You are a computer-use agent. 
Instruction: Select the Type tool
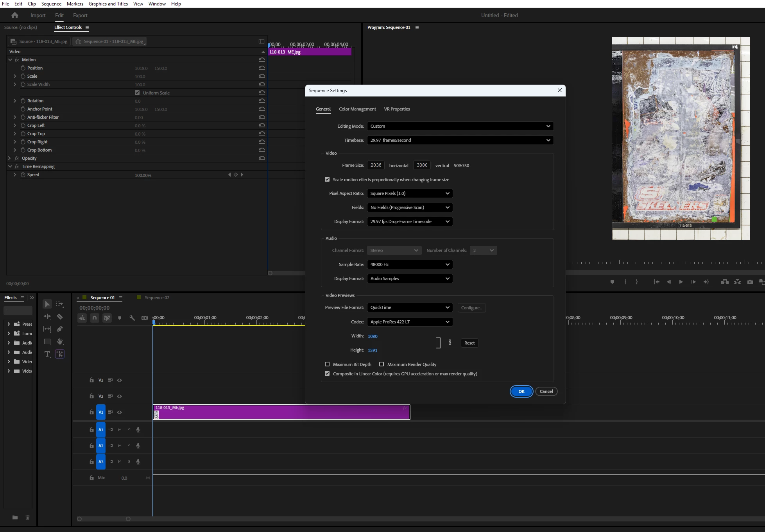pos(47,354)
